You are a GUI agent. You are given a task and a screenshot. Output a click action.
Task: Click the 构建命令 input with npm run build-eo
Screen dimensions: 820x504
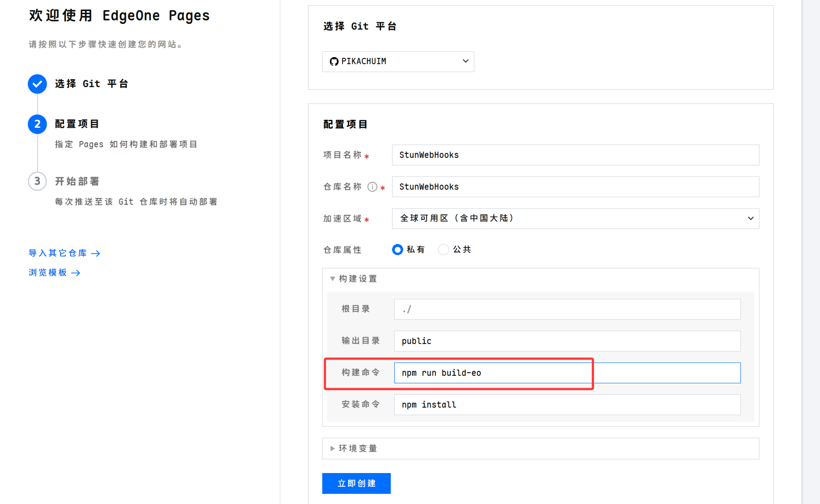(x=567, y=373)
